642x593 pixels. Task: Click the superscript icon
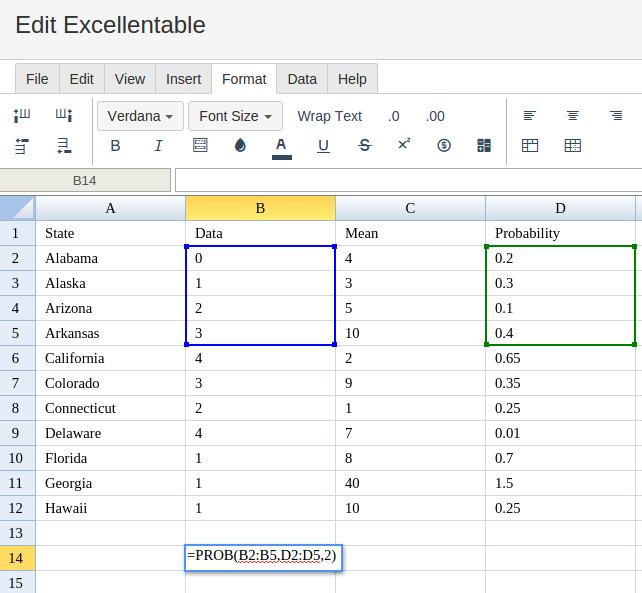(404, 145)
